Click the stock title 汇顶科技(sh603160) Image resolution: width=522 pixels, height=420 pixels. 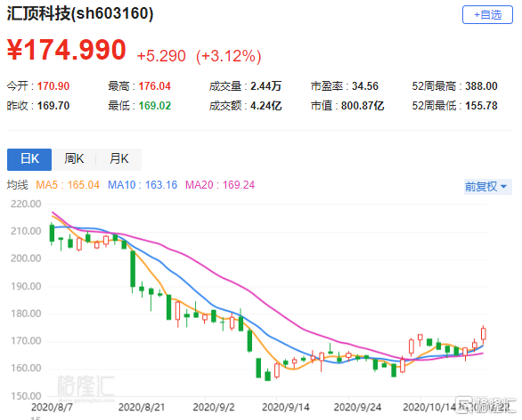80,14
